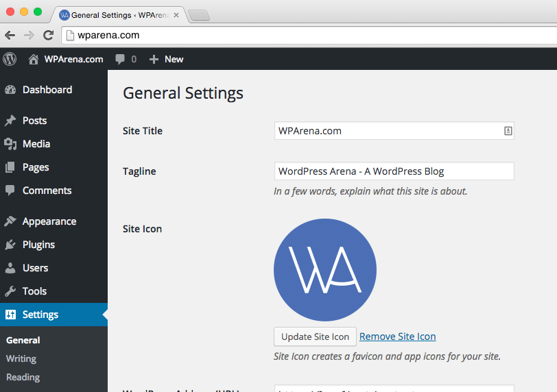The image size is (557, 392).
Task: Click the WA favicon on the browser tab
Action: coord(64,15)
